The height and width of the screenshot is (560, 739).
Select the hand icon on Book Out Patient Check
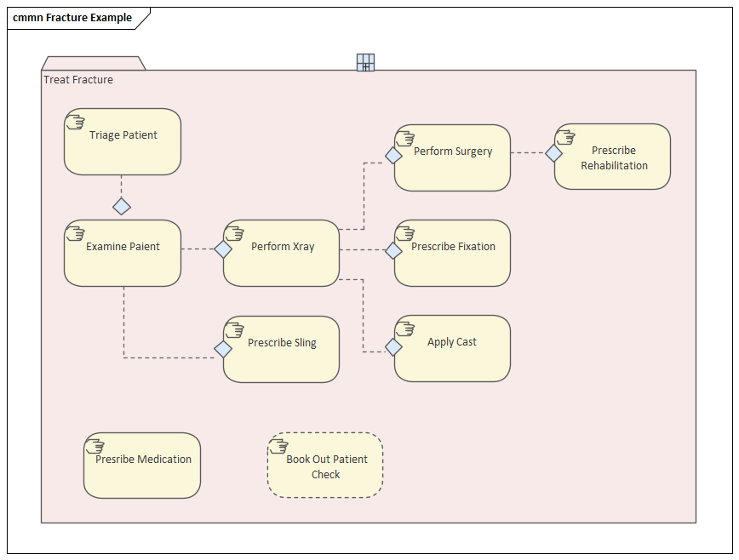(278, 444)
